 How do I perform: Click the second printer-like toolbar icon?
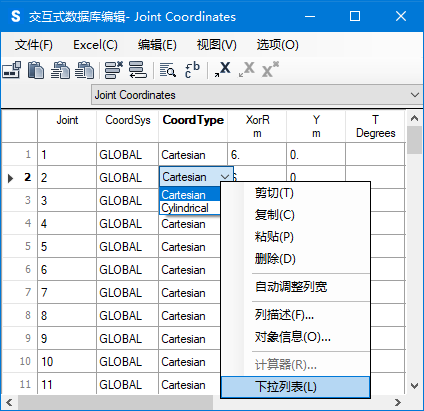tap(84, 70)
